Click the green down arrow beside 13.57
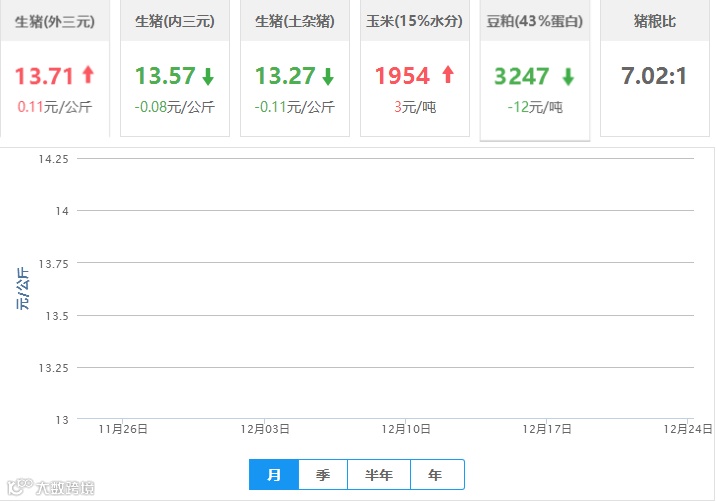This screenshot has width=717, height=502. coord(208,76)
